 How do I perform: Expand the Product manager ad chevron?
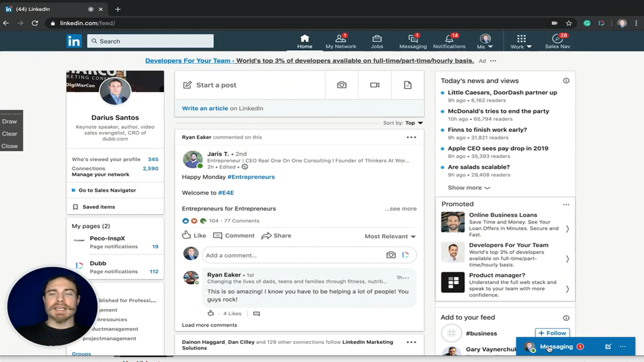pos(567,289)
